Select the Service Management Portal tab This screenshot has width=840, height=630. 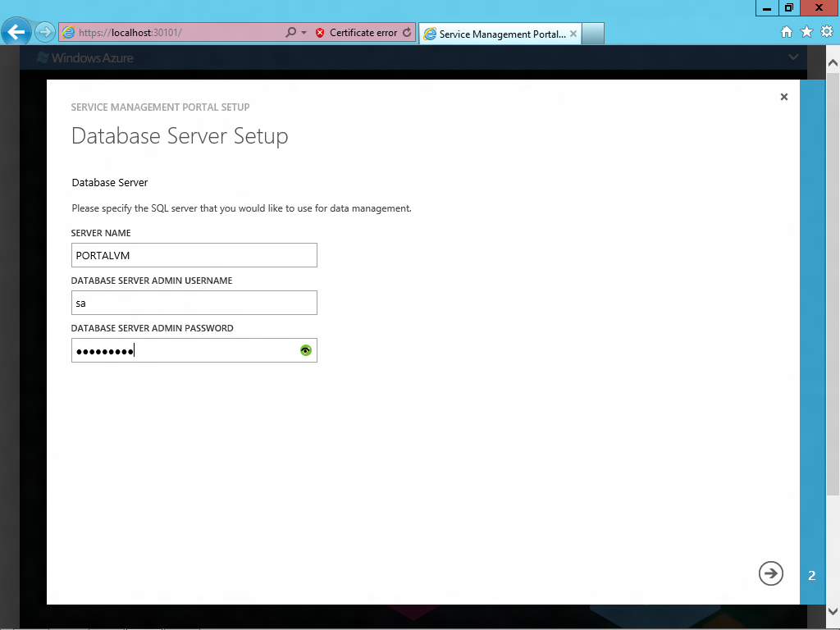(x=495, y=34)
